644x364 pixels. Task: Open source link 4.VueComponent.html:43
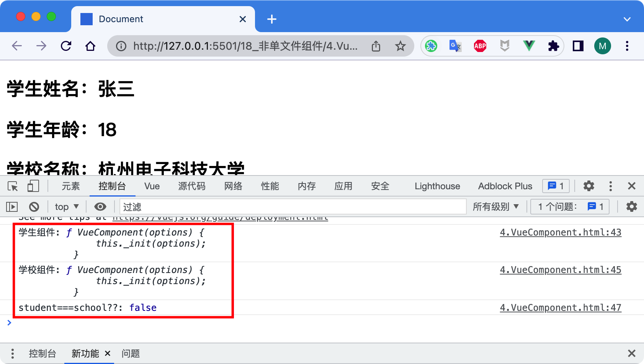click(561, 232)
